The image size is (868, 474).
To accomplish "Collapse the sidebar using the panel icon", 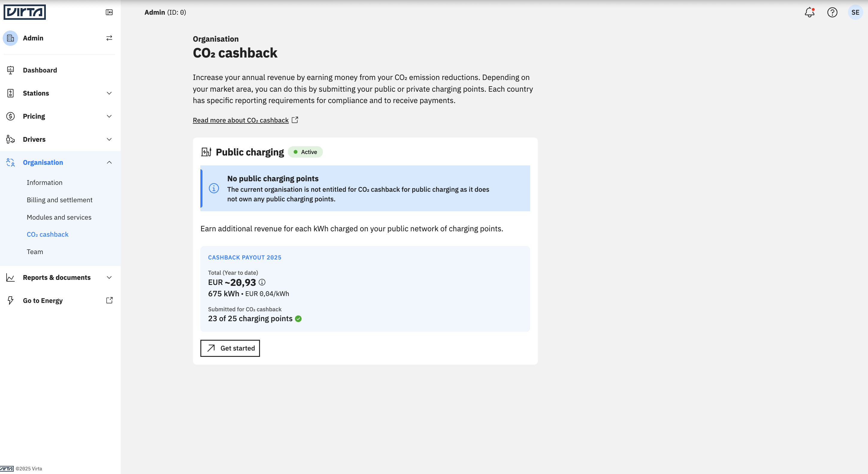I will (109, 13).
